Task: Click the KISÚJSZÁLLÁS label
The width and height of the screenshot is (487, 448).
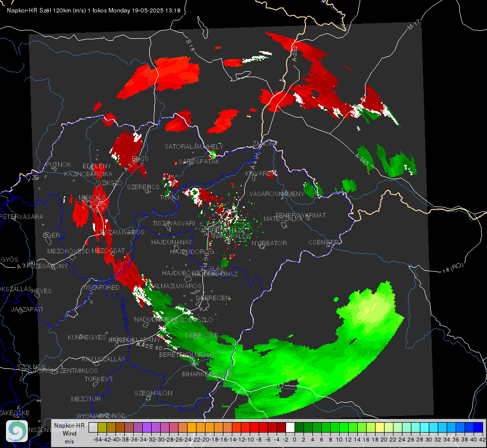Action: pyautogui.click(x=103, y=359)
